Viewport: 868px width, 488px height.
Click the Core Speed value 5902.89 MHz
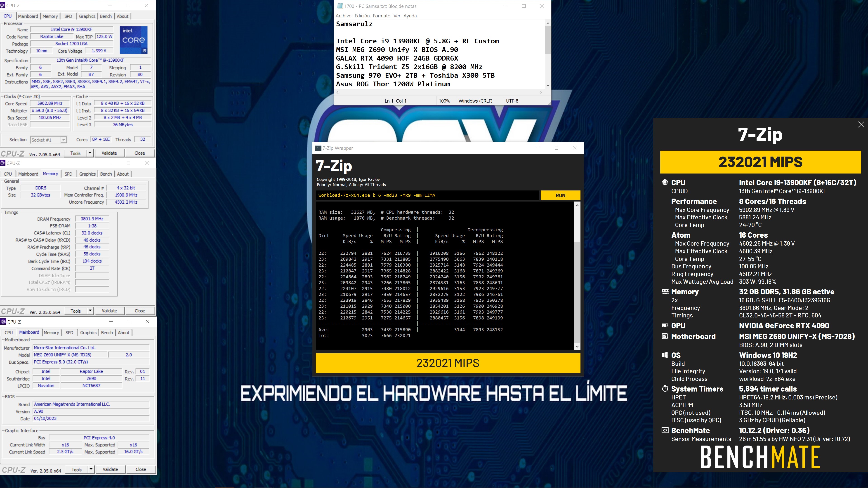coord(50,103)
